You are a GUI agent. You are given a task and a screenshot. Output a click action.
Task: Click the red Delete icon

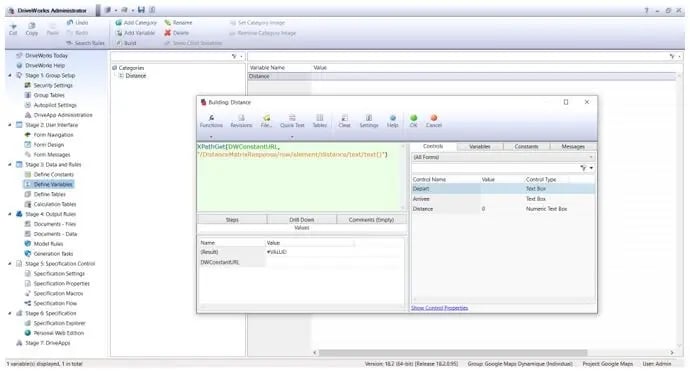point(168,33)
